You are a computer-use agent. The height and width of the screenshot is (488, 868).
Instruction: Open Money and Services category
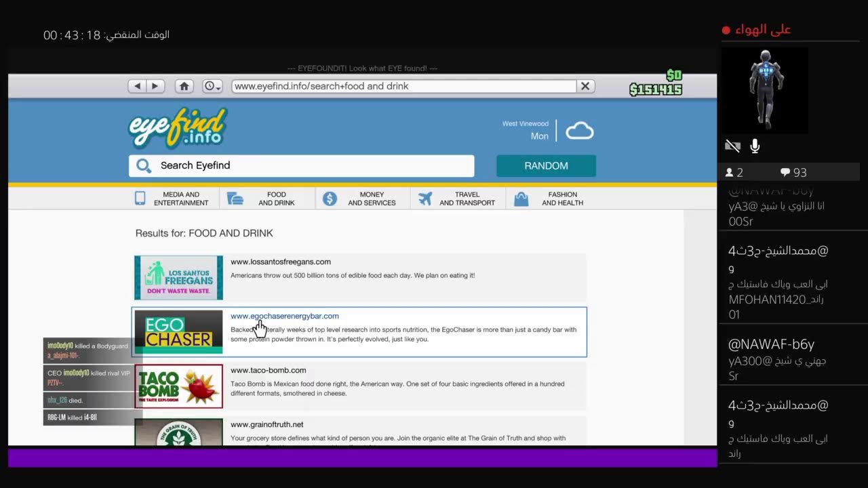(363, 199)
